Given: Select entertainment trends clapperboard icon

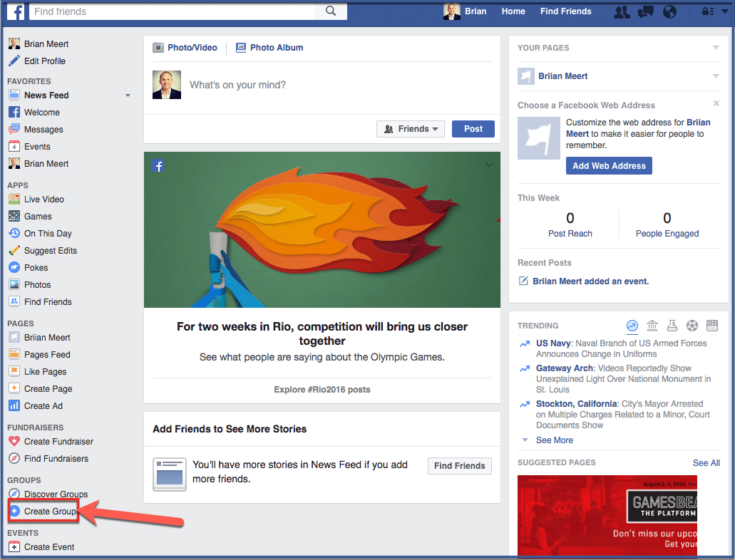Looking at the screenshot, I should 712,325.
